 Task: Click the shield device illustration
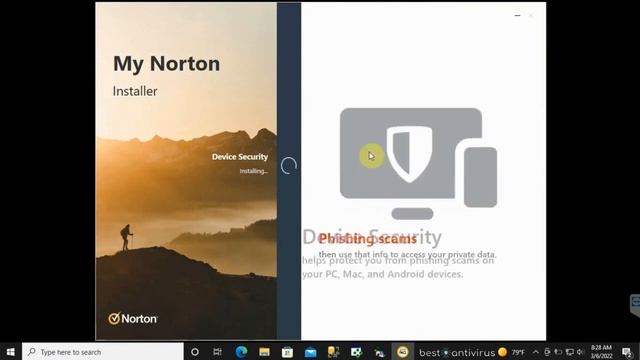418,163
